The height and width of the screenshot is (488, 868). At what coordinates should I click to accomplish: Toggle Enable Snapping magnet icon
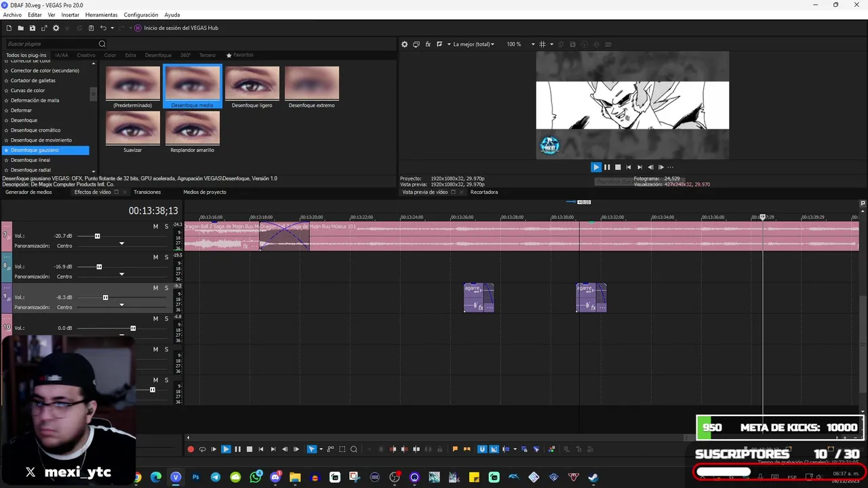pyautogui.click(x=482, y=449)
